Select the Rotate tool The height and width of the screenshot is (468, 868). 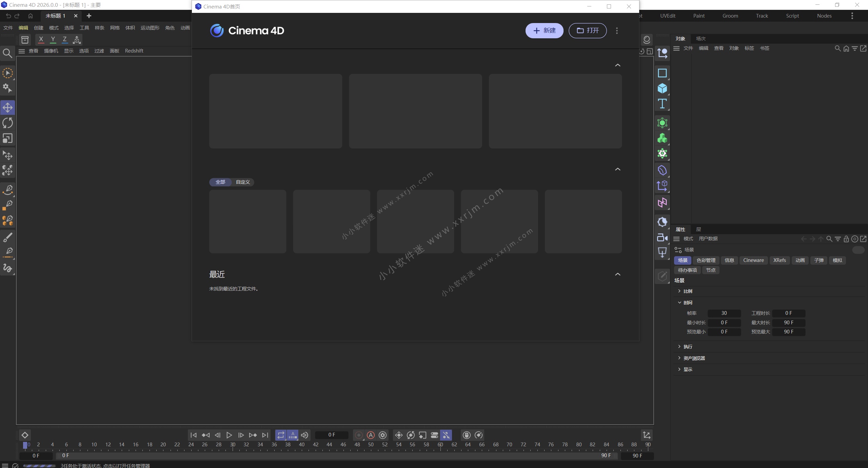point(7,123)
